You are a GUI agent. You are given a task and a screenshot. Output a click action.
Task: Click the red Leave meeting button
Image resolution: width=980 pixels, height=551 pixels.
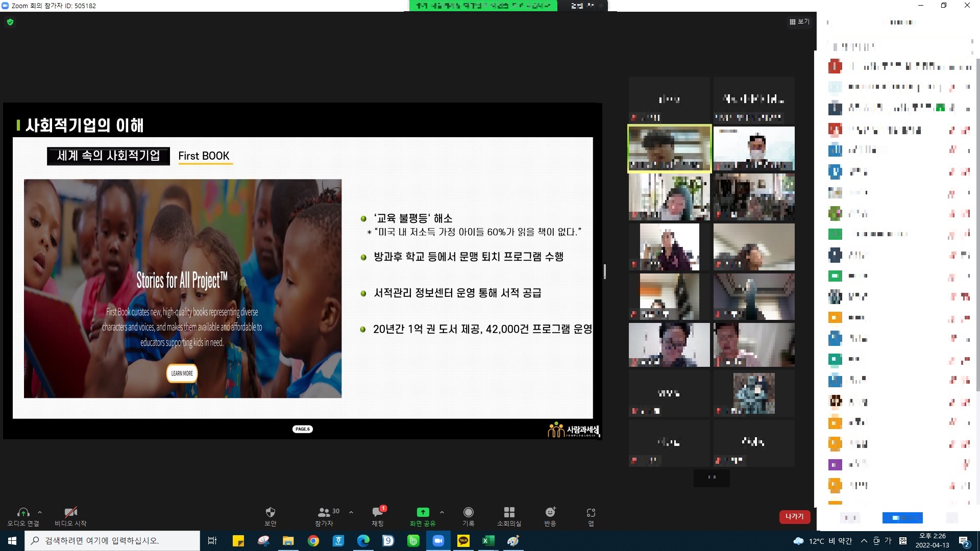(795, 517)
